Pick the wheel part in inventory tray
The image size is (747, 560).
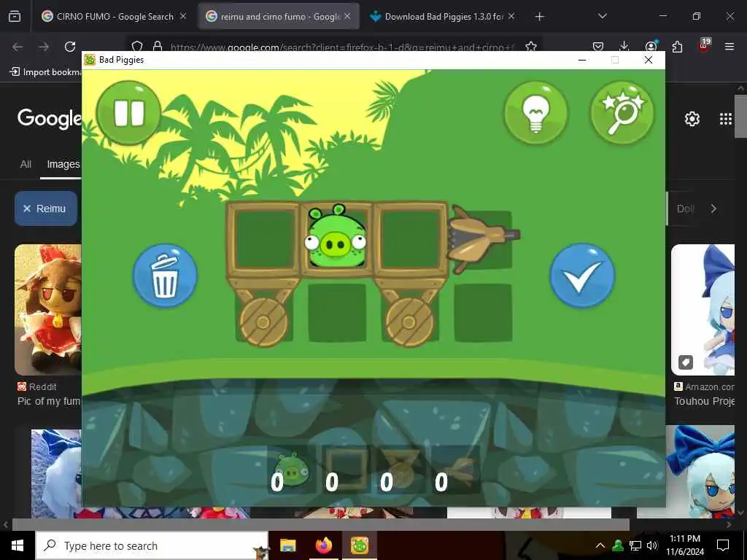pyautogui.click(x=400, y=471)
